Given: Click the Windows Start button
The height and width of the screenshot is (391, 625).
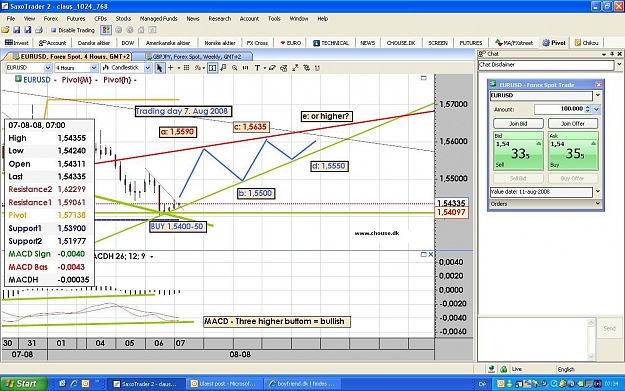Looking at the screenshot, I should coord(23,383).
